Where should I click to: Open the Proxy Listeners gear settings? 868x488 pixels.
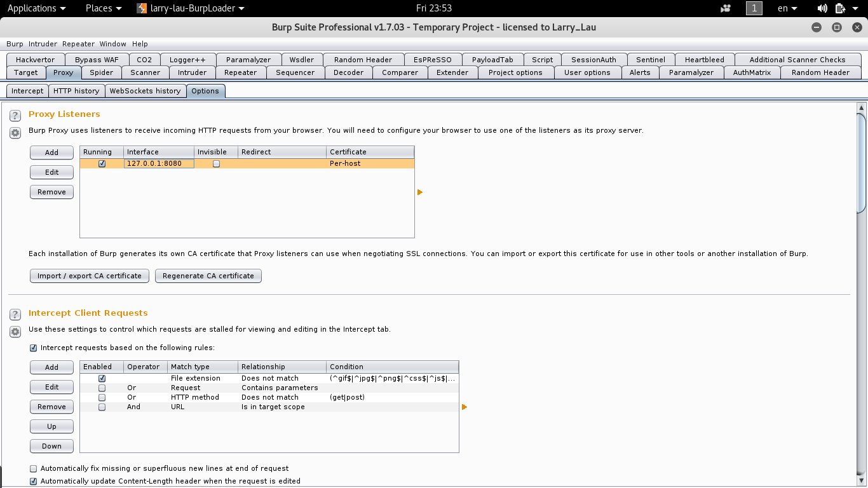tap(15, 132)
